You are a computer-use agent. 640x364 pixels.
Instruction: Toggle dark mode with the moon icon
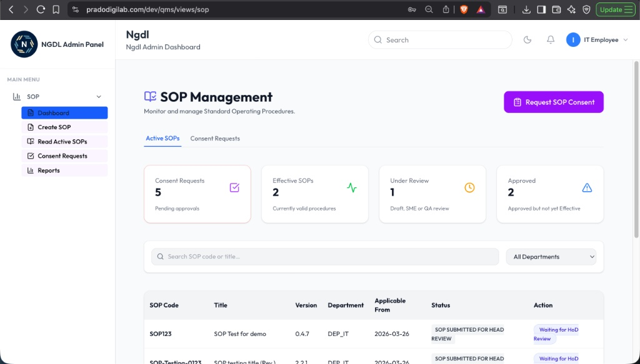(x=527, y=39)
